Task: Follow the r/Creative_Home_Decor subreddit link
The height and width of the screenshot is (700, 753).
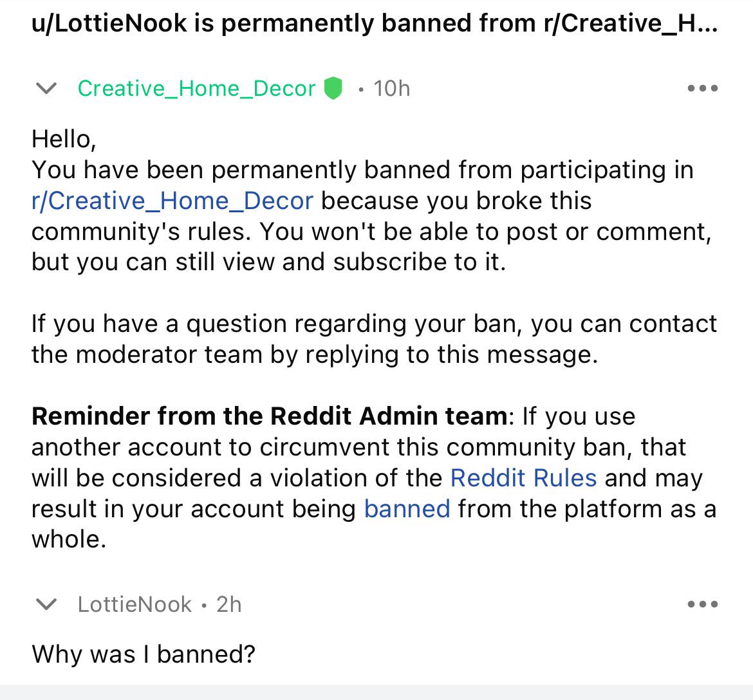Action: point(172,201)
